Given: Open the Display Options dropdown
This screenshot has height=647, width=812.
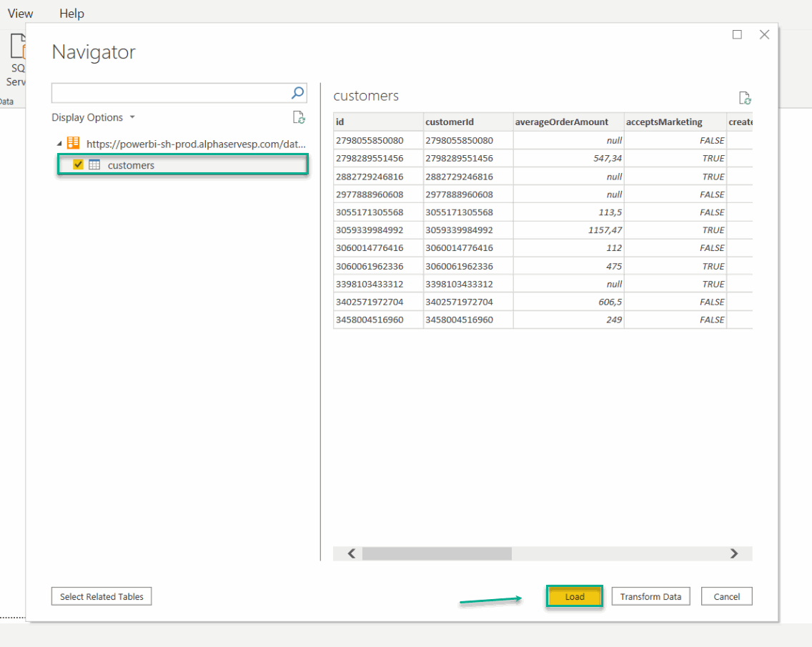Looking at the screenshot, I should pos(93,117).
